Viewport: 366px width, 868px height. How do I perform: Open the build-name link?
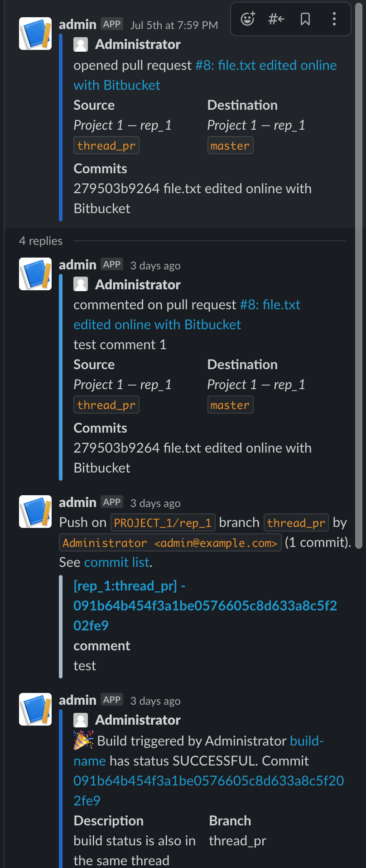tap(306, 741)
